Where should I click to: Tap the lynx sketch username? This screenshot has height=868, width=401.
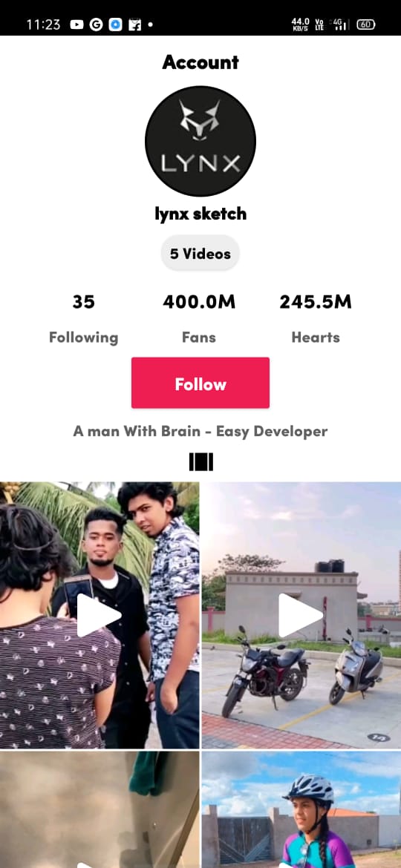[x=200, y=214]
